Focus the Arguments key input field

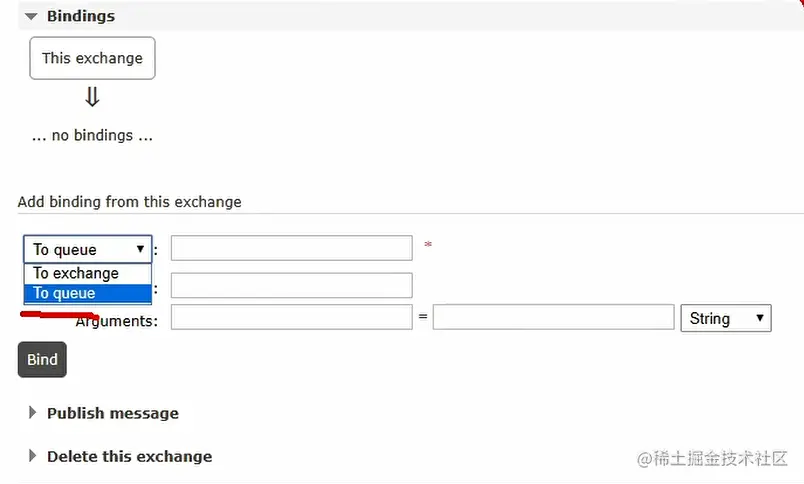pyautogui.click(x=291, y=318)
